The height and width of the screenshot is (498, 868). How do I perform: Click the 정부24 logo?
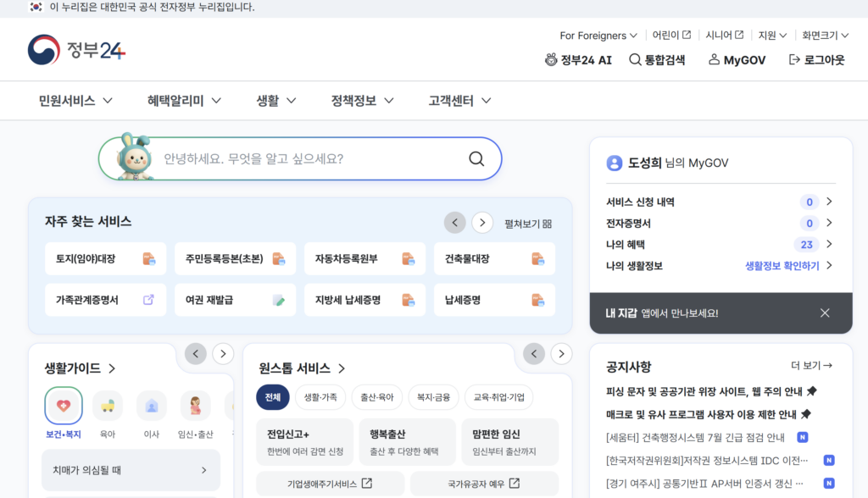pos(77,50)
